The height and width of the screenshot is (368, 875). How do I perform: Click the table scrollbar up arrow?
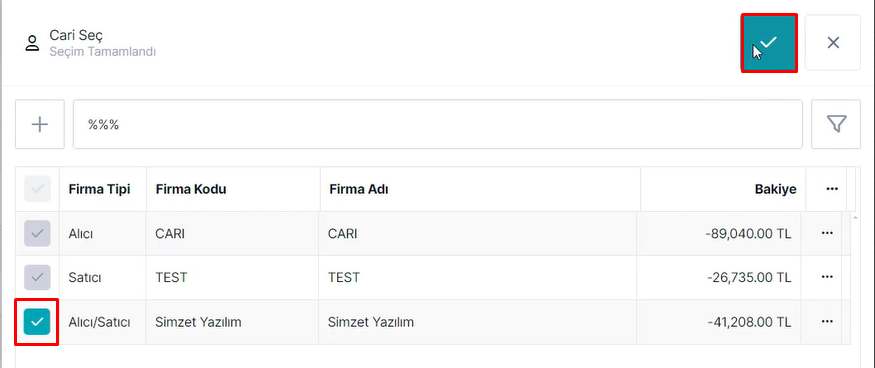click(855, 217)
